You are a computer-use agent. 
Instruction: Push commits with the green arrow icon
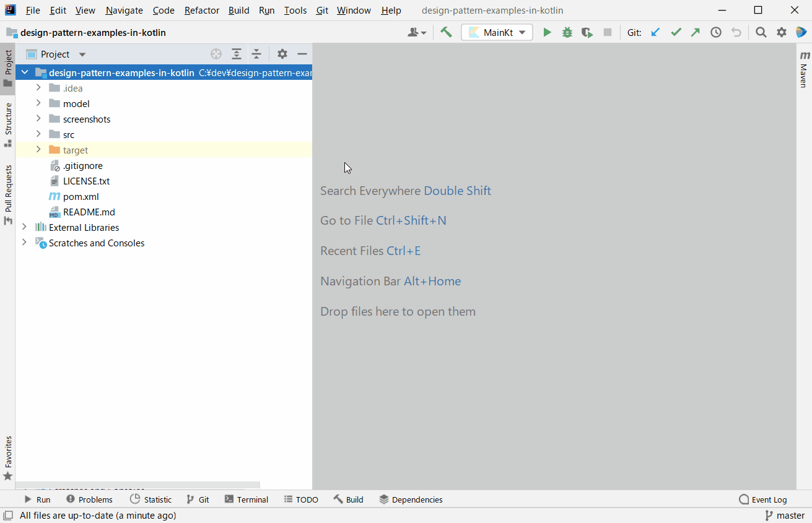coord(696,32)
